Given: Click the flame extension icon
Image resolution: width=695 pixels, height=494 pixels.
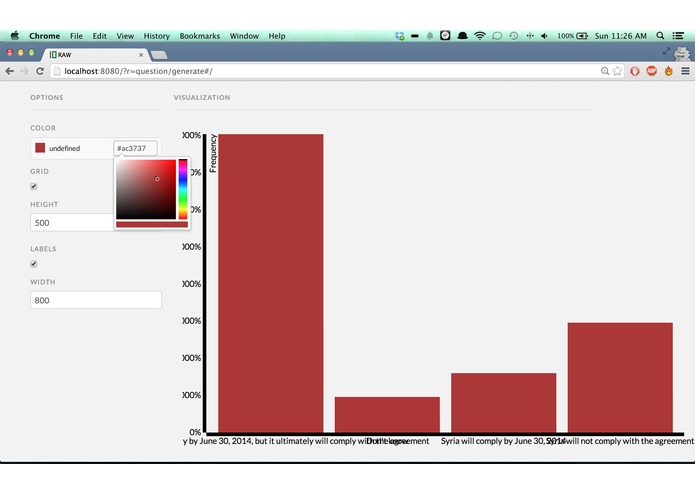Looking at the screenshot, I should [x=668, y=71].
